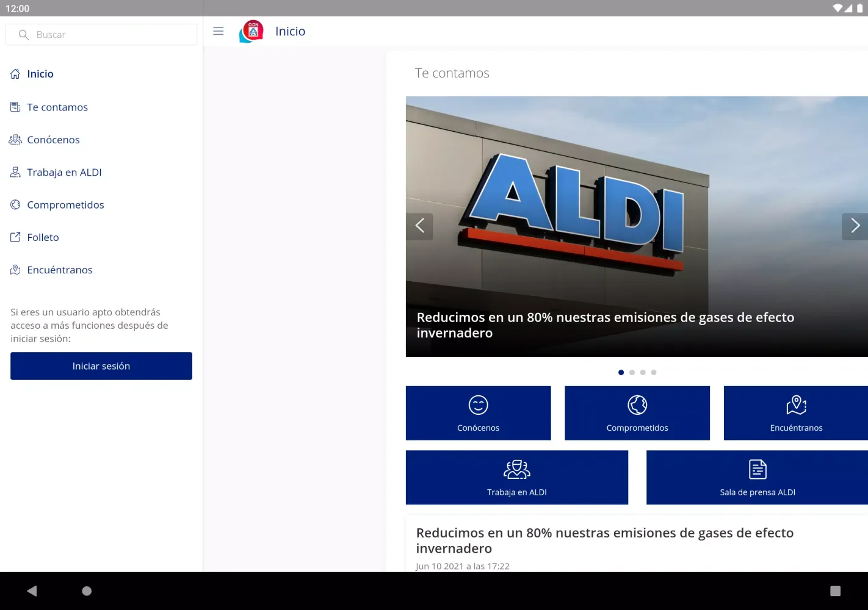Open the hamburger menu icon
Viewport: 868px width, 610px height.
point(218,31)
